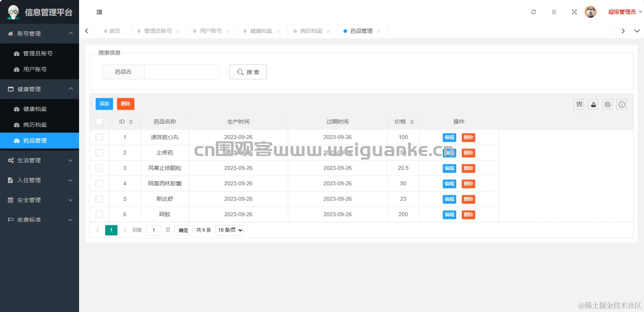Collapse the 账号管理 sidebar group

(x=40, y=34)
